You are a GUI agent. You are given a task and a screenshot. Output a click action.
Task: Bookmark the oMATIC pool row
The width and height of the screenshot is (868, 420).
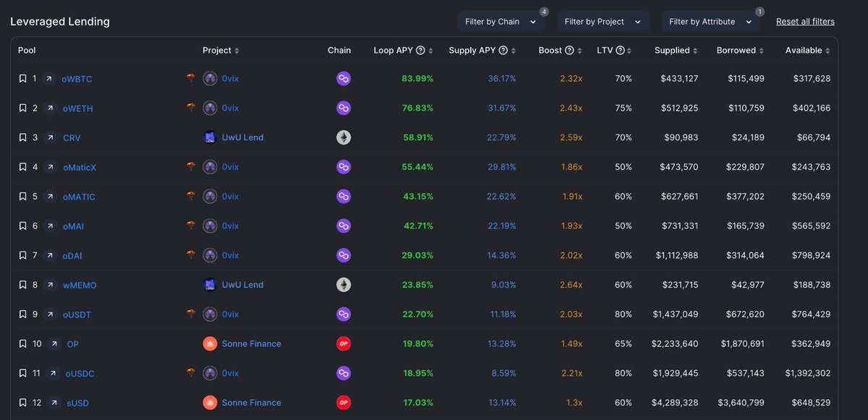point(22,197)
